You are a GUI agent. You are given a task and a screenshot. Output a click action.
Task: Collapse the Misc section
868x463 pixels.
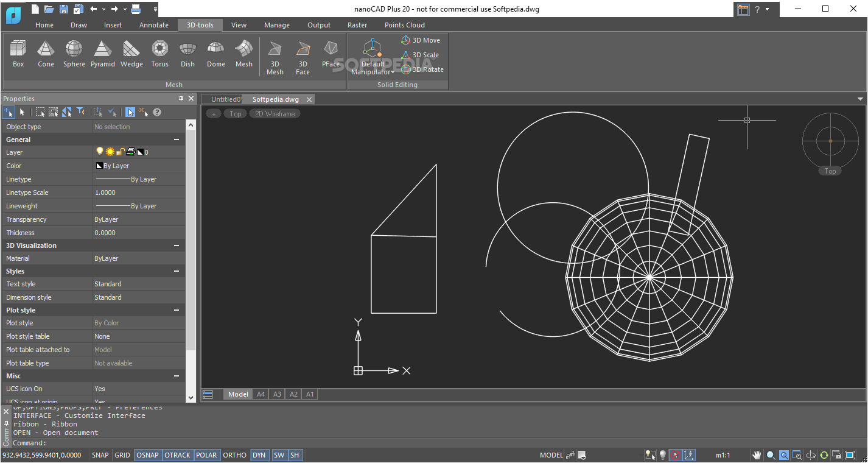(177, 376)
